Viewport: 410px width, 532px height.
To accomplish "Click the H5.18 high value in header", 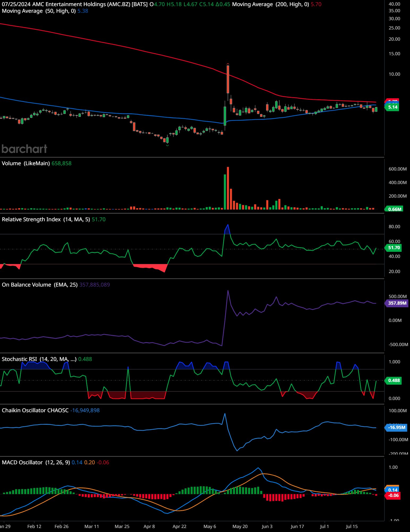I will [174, 4].
